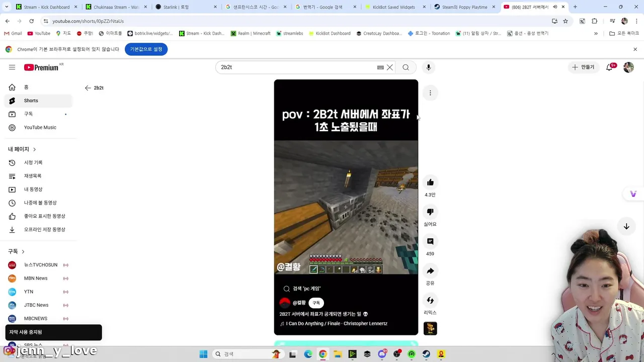This screenshot has height=362, width=644.
Task: Show more bookmarks with the double chevron
Action: [596, 34]
